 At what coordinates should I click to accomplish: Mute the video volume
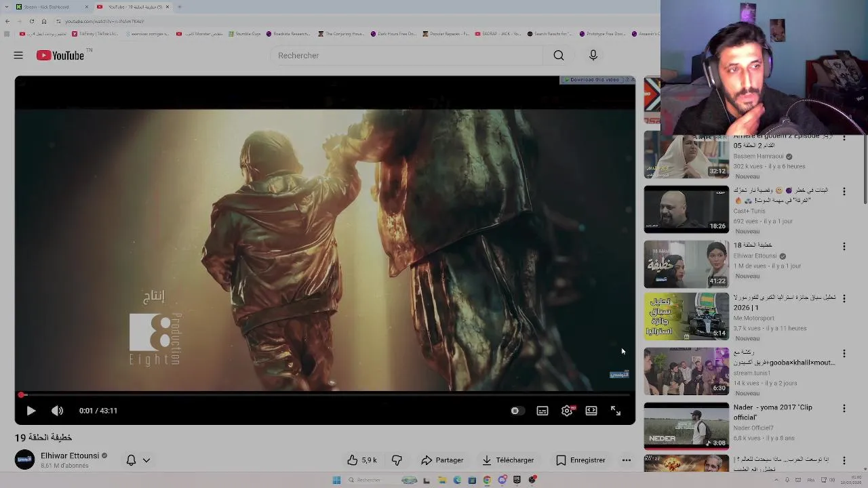tap(58, 411)
